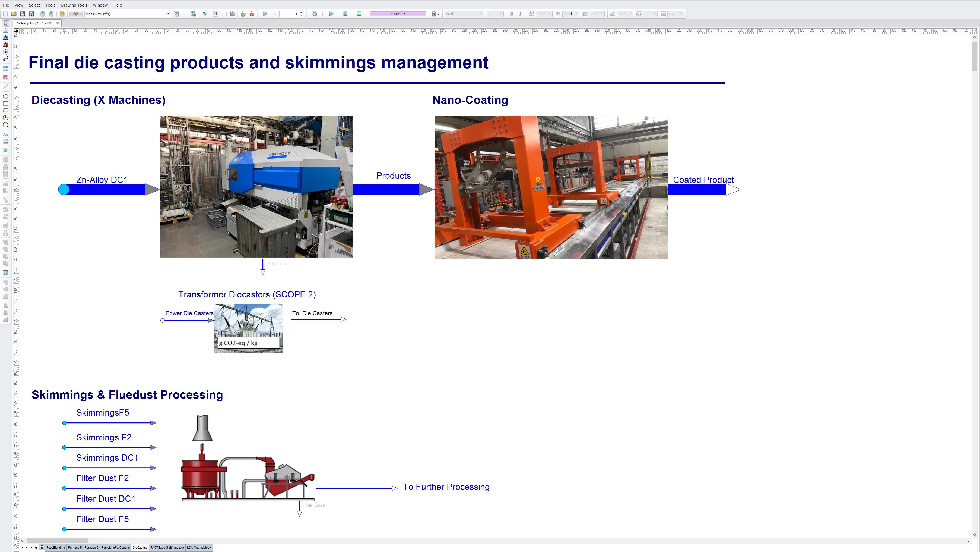Click the Open file folder icon
Image resolution: width=980 pixels, height=552 pixels.
[14, 14]
